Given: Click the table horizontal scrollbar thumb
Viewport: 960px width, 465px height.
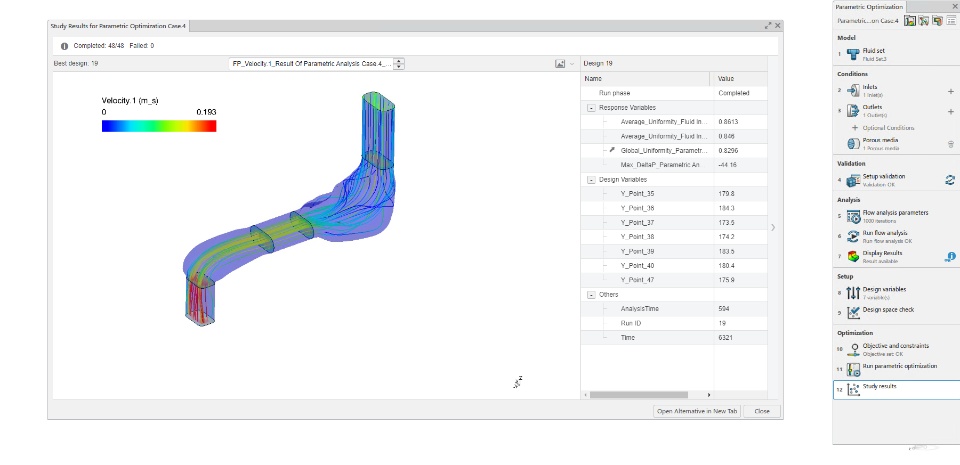Looking at the screenshot, I should click(639, 395).
